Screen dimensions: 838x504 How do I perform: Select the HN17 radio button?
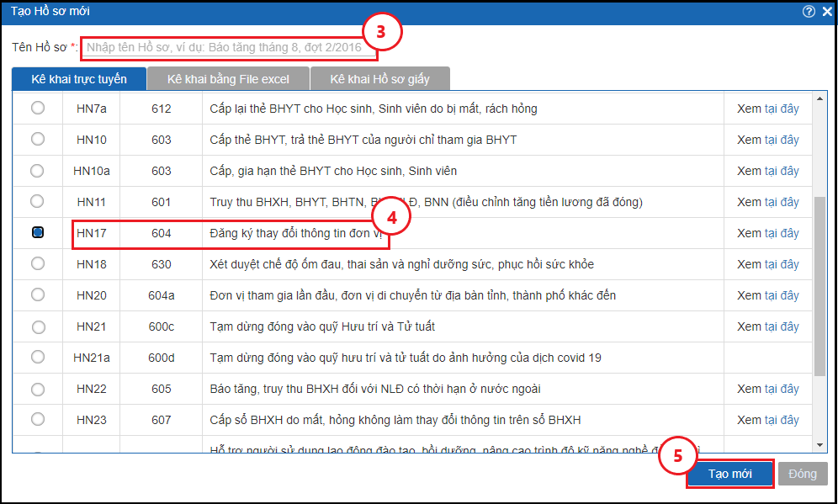pyautogui.click(x=38, y=232)
